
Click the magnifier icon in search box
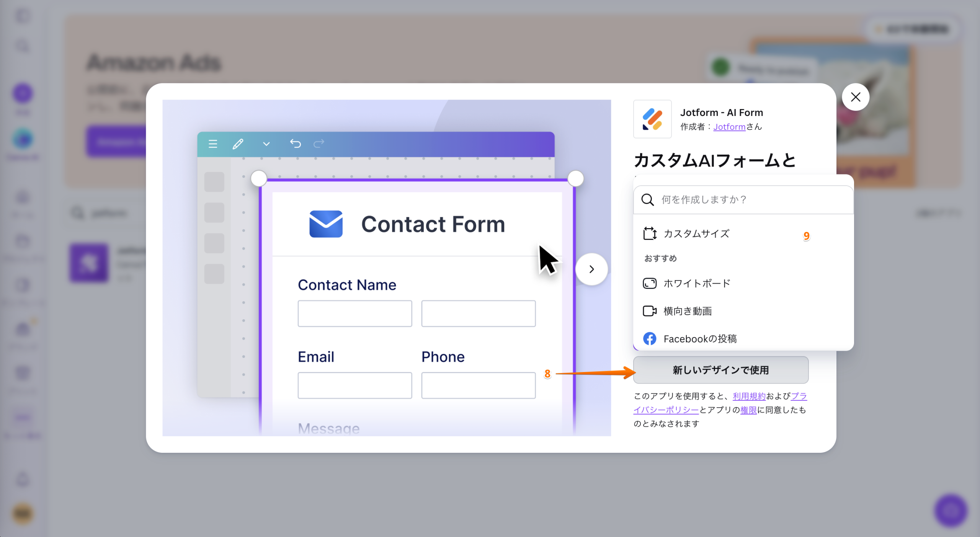[647, 200]
